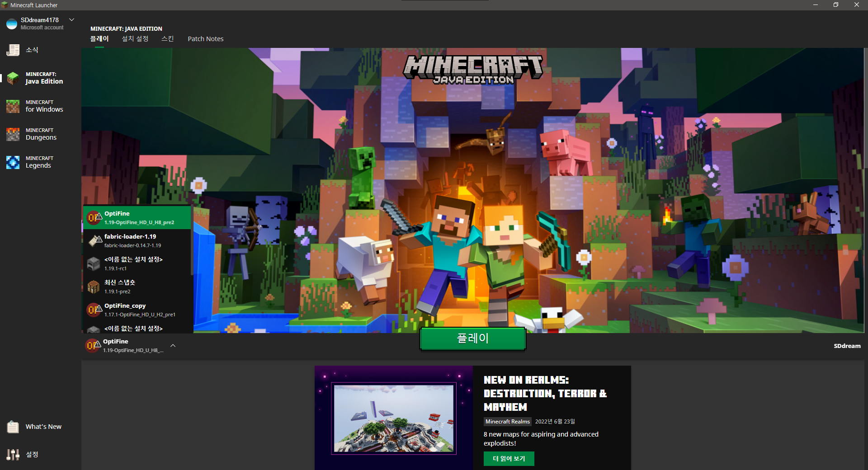Viewport: 868px width, 470px height.
Task: Select 최신 스냅숏 1.19.1-pre2 entry
Action: (137, 287)
